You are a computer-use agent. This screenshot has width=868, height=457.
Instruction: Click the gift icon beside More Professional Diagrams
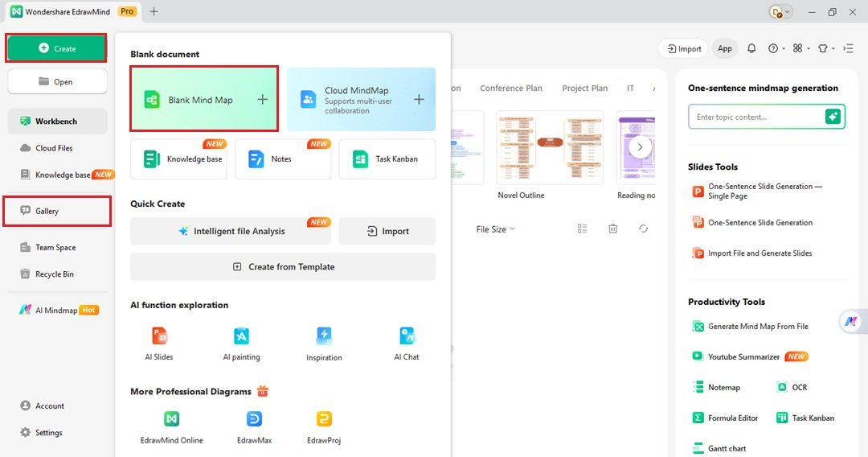pyautogui.click(x=262, y=391)
